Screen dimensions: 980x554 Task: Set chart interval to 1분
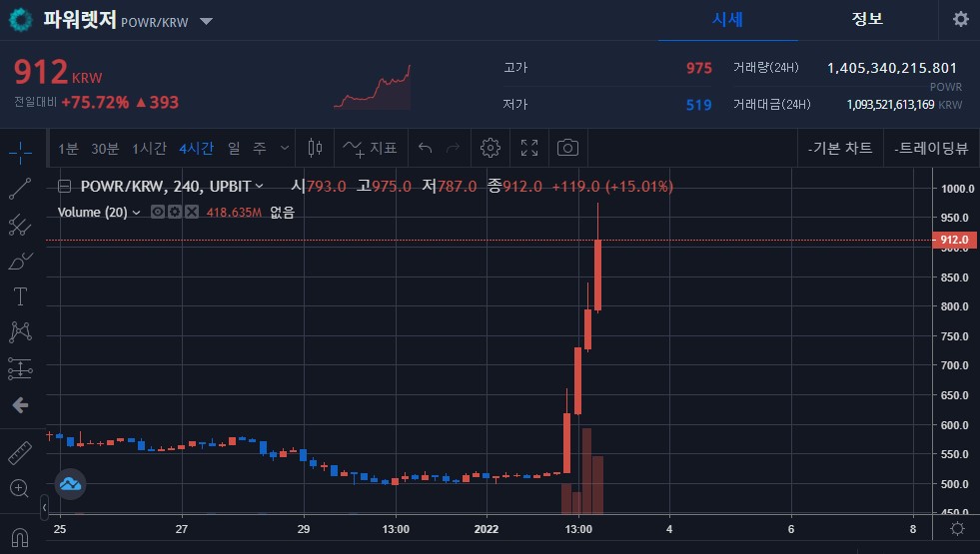tap(68, 149)
